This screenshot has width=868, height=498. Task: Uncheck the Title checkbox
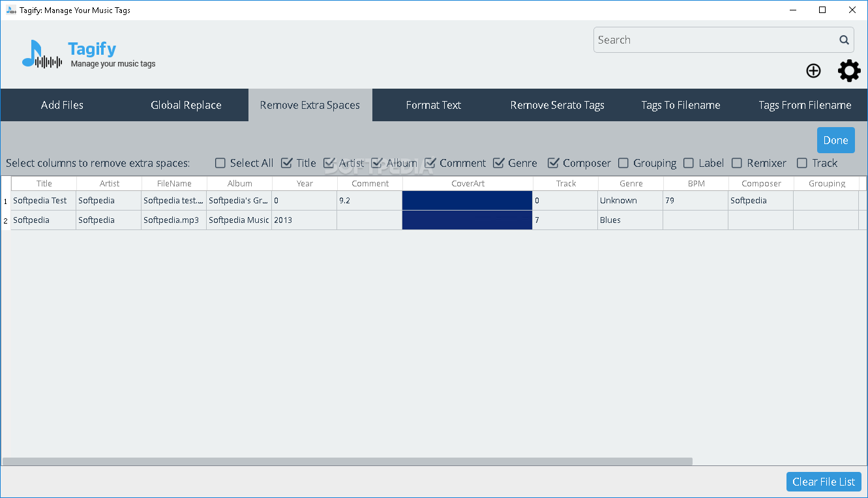point(286,163)
